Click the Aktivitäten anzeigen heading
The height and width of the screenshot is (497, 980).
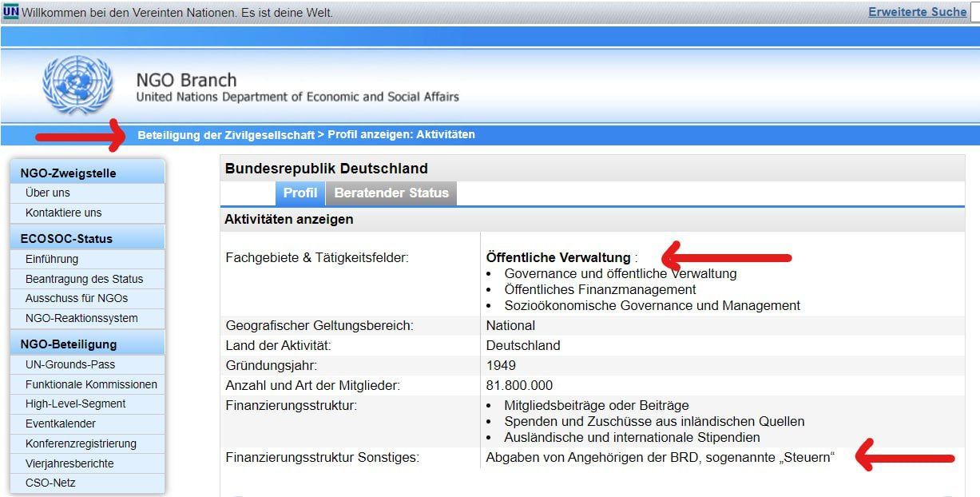click(x=289, y=219)
